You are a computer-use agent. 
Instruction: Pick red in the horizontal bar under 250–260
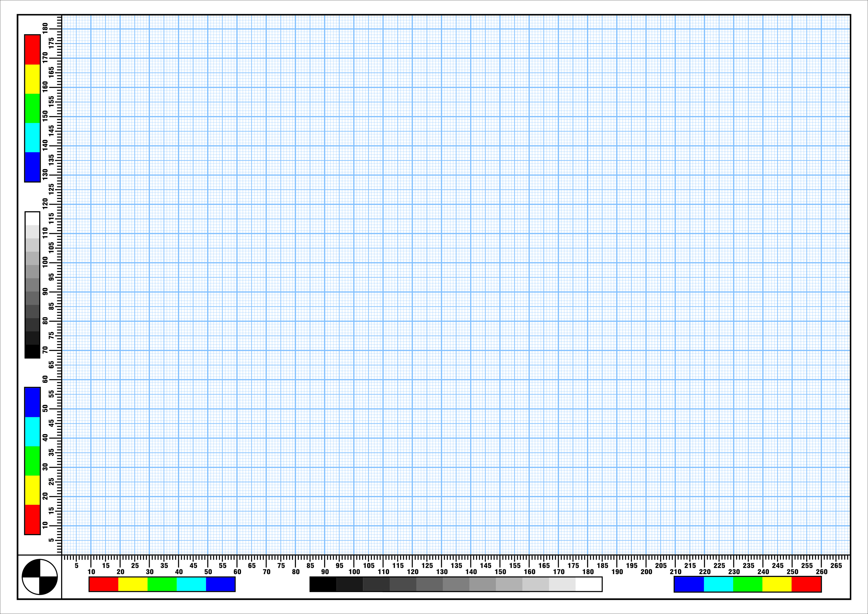[x=806, y=585]
